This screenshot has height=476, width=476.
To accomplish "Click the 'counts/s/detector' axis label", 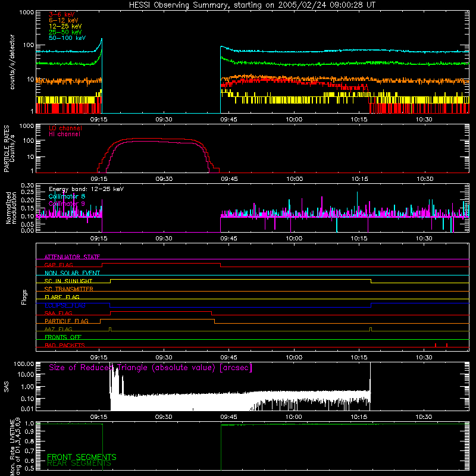I will [x=12, y=62].
